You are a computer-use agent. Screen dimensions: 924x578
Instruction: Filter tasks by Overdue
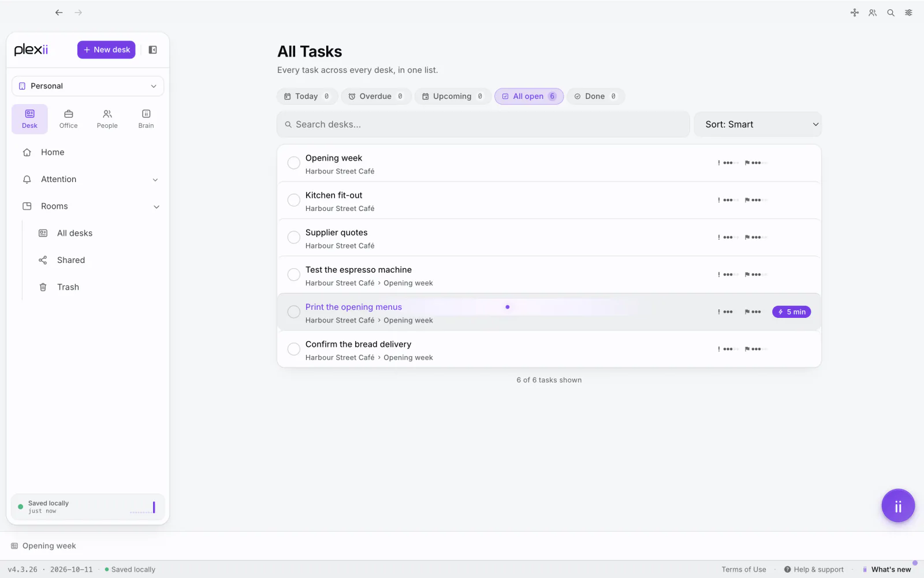click(376, 97)
